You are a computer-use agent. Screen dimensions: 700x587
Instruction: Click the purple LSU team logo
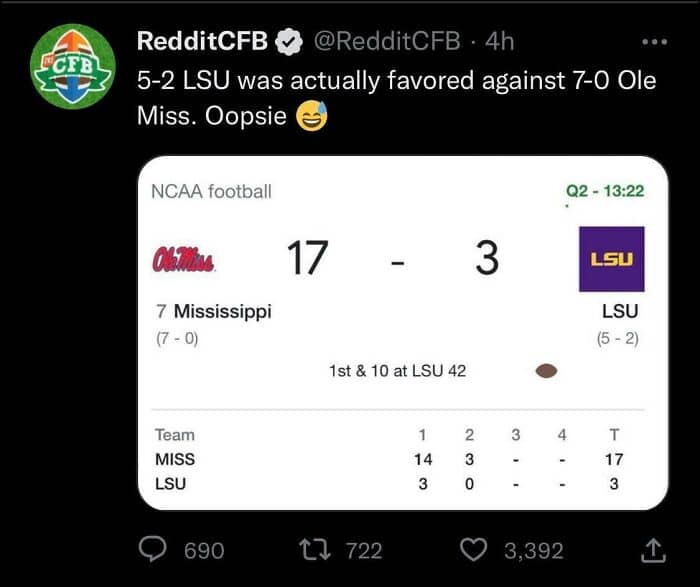(x=611, y=259)
